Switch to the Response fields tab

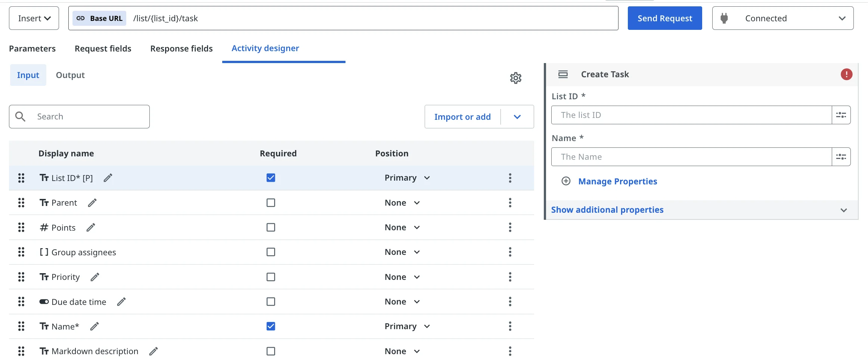(x=181, y=49)
